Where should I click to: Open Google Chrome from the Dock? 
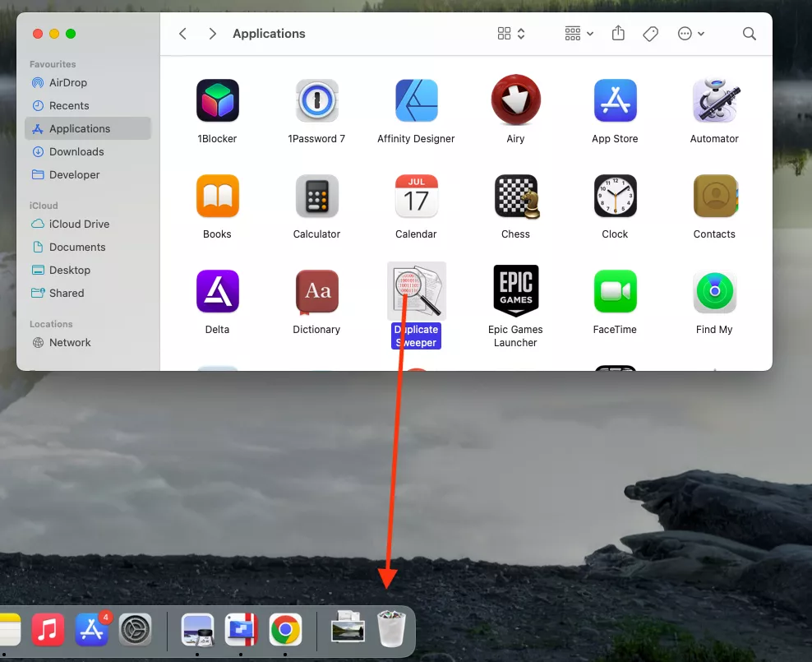[285, 631]
